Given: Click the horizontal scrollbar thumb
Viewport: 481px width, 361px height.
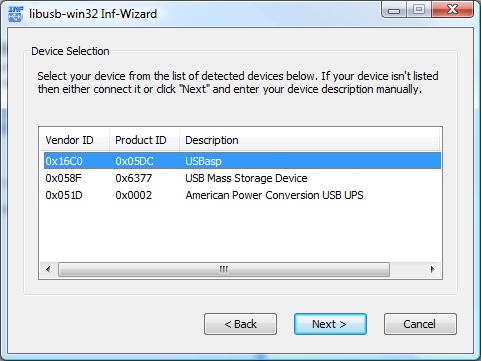Looking at the screenshot, I should pos(224,269).
